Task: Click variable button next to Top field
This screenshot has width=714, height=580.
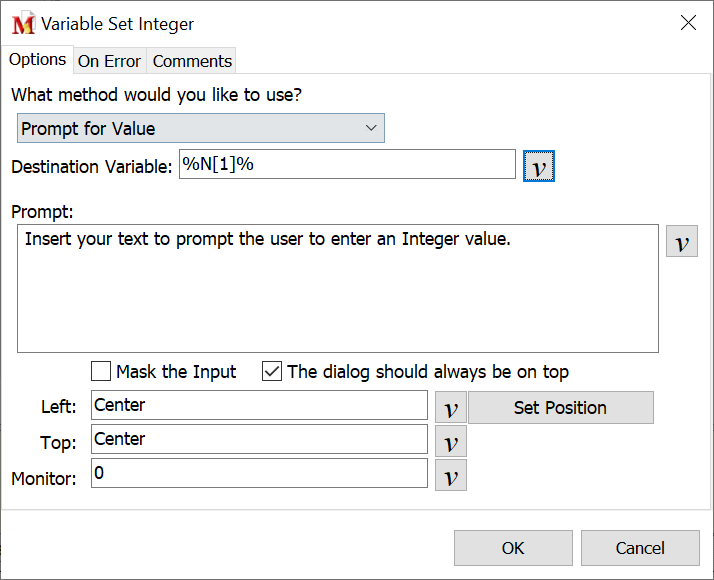Action: [x=450, y=441]
